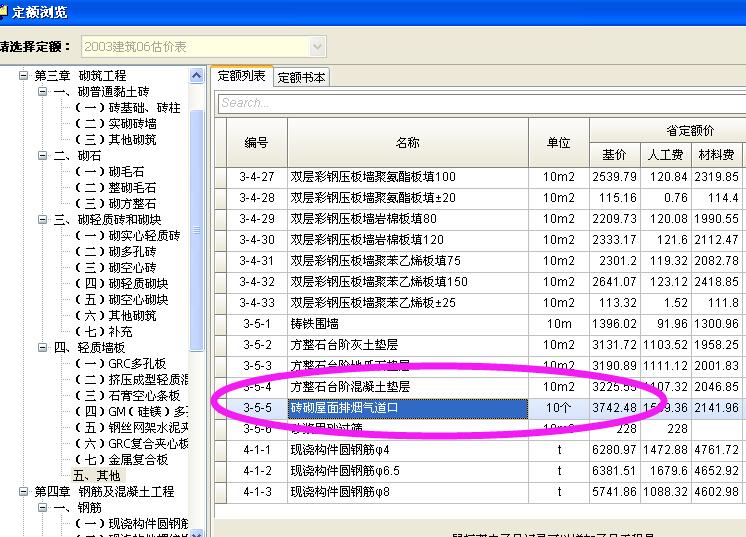746x537 pixels.
Task: Select tree item (五)砌空心砌块
Action: coord(121,300)
